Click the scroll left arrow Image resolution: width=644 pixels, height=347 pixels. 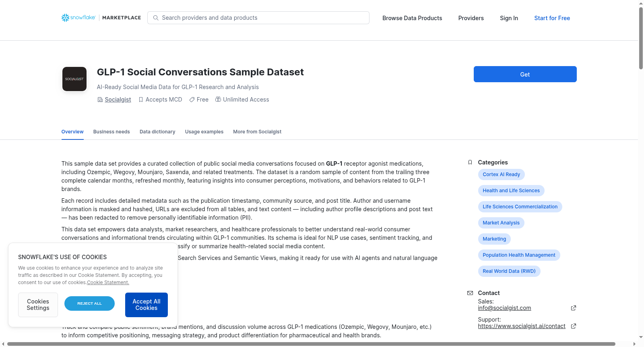3,344
